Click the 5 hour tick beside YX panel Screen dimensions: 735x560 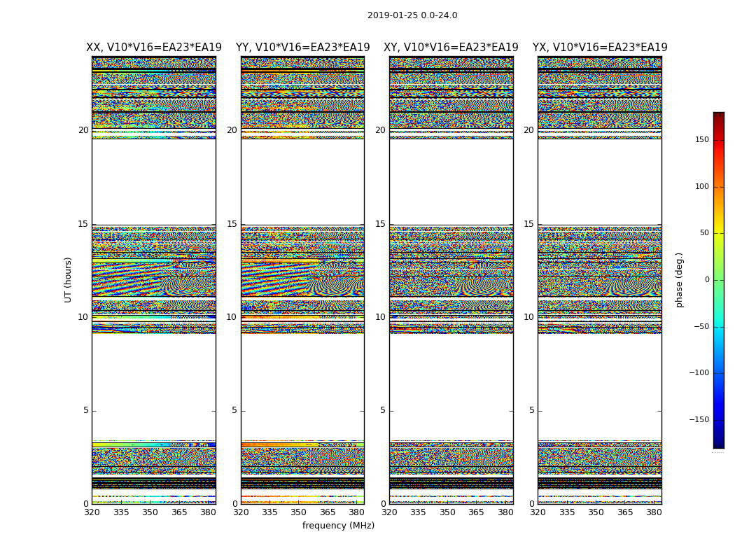tap(531, 410)
